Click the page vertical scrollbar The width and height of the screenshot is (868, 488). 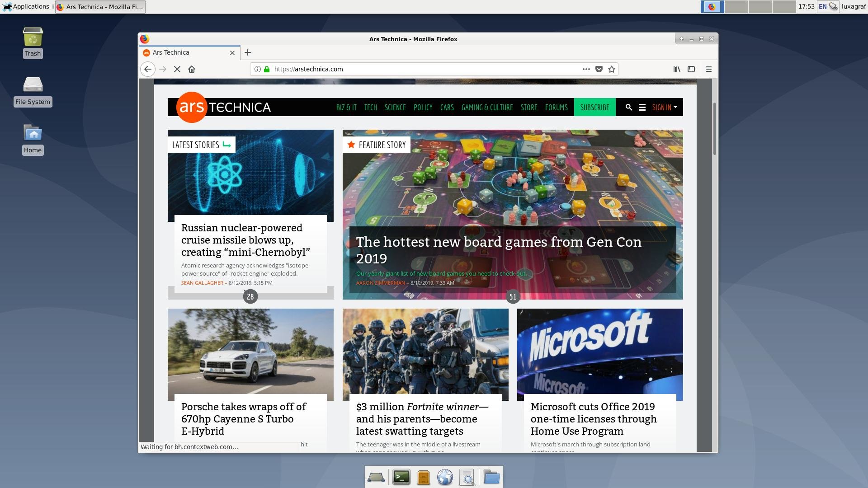click(x=715, y=129)
